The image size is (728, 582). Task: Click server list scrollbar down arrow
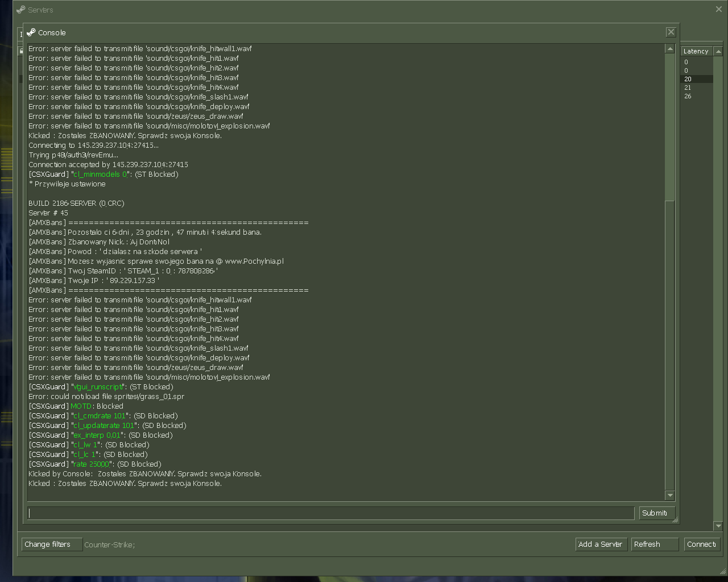[x=718, y=526]
